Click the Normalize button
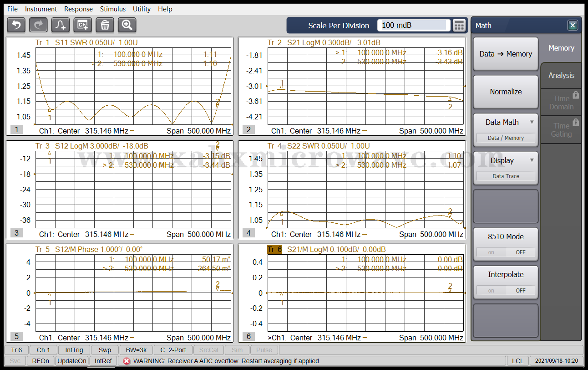 506,92
